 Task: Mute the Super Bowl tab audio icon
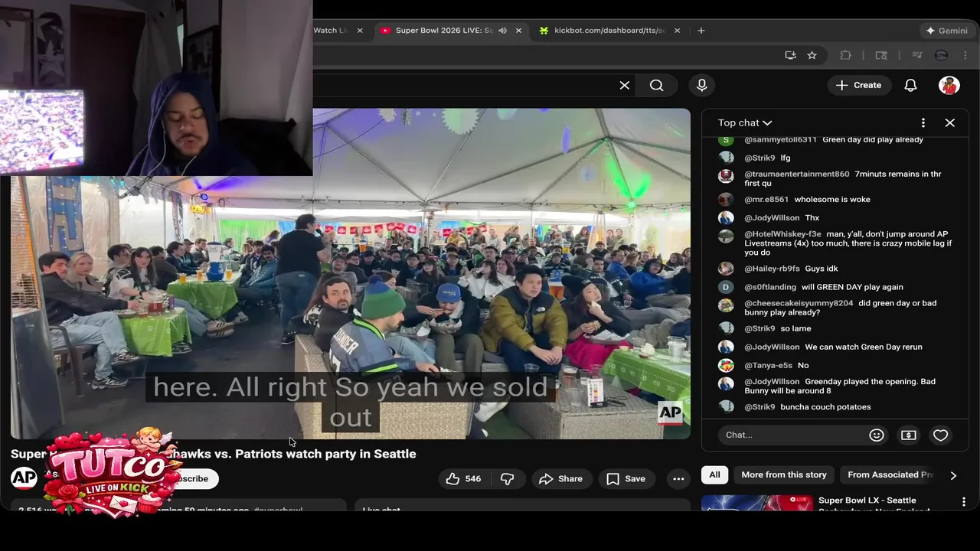[x=502, y=31]
